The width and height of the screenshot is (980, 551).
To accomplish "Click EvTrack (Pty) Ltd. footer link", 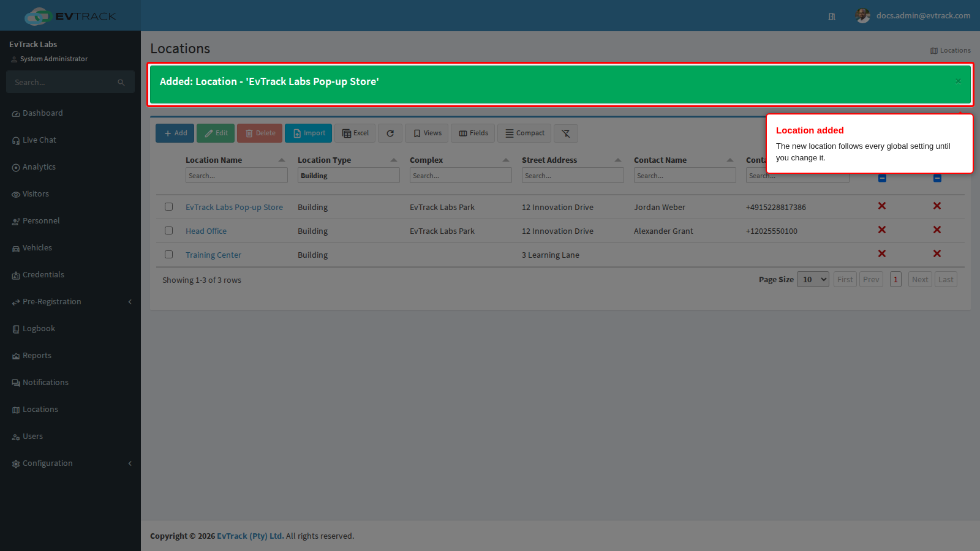I will click(251, 536).
